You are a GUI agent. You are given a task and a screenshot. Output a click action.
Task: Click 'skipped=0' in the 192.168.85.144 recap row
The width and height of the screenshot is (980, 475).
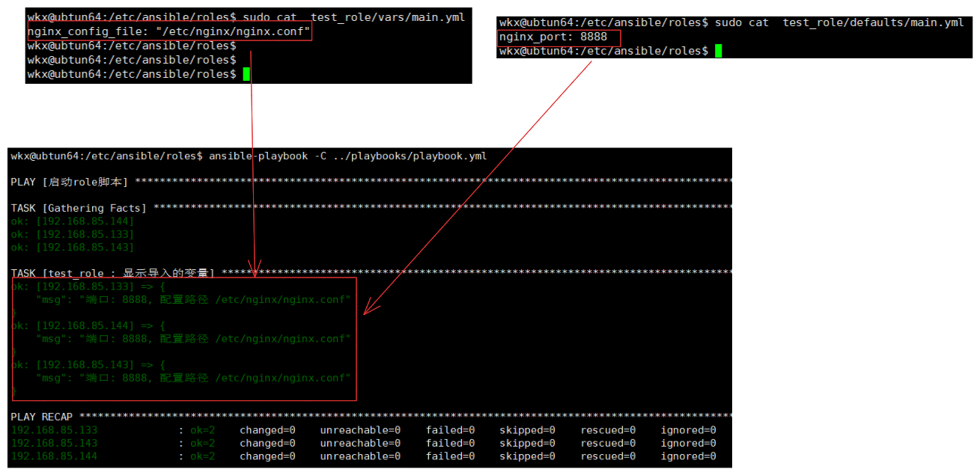(528, 456)
